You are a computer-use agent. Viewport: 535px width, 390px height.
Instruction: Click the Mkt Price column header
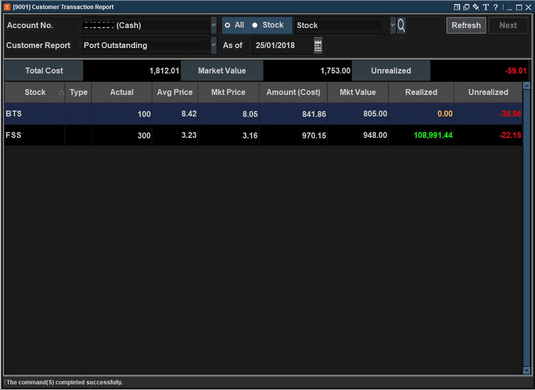click(228, 92)
